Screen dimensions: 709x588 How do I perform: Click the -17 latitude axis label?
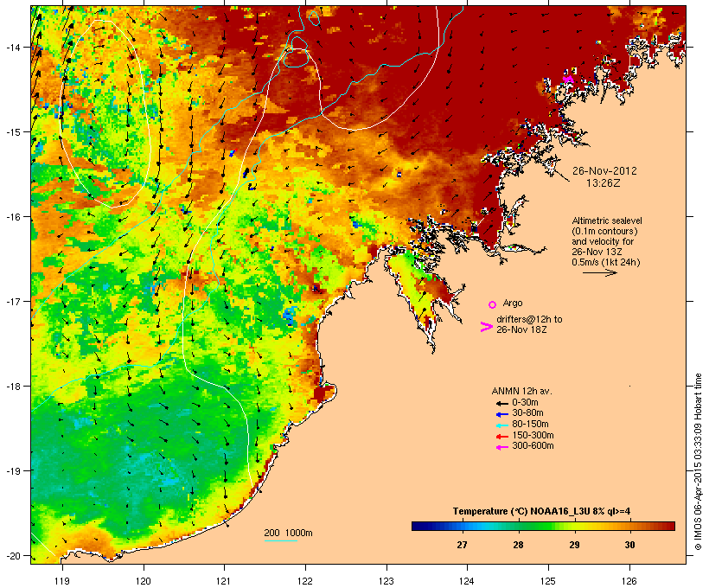[12, 301]
